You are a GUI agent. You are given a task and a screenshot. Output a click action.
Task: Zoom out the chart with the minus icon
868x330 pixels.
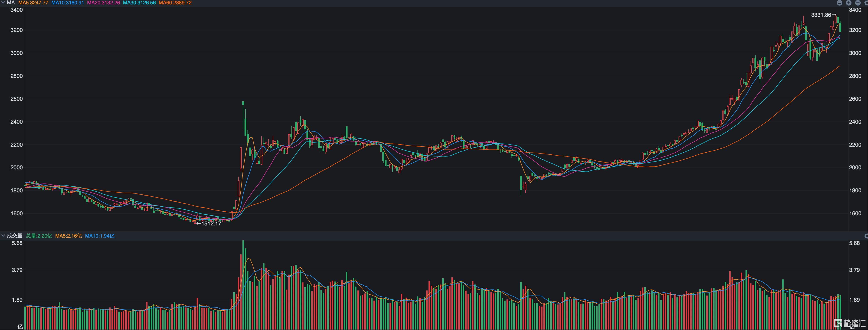coord(858,3)
